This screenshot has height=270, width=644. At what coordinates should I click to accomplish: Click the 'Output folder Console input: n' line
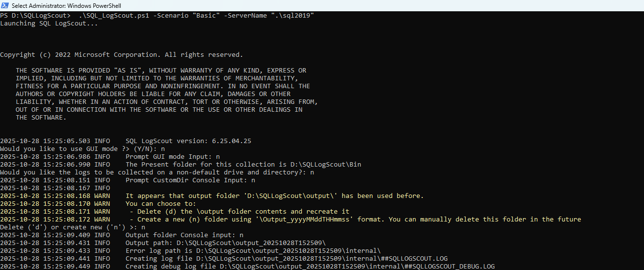(x=122, y=235)
